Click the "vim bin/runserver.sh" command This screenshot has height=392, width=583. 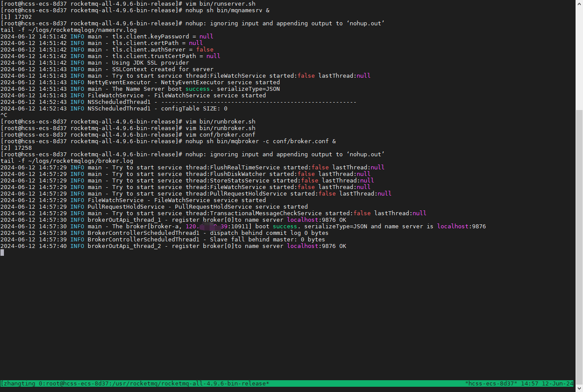[221, 4]
